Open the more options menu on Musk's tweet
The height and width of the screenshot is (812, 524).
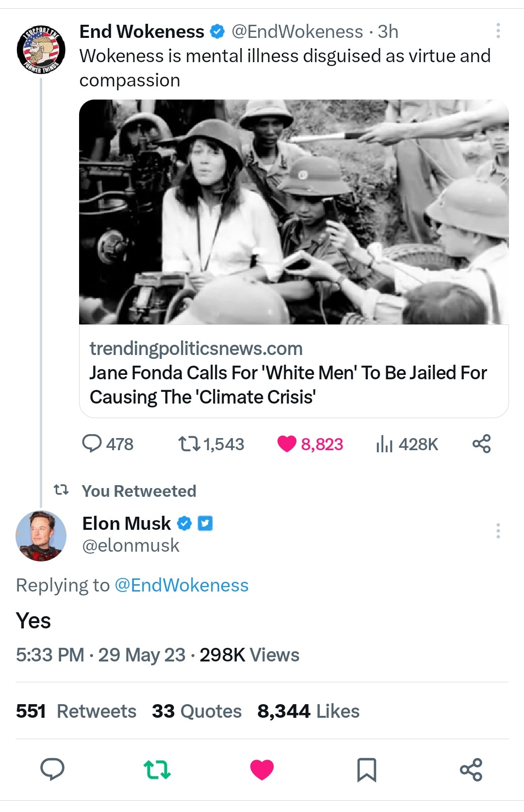coord(497,531)
